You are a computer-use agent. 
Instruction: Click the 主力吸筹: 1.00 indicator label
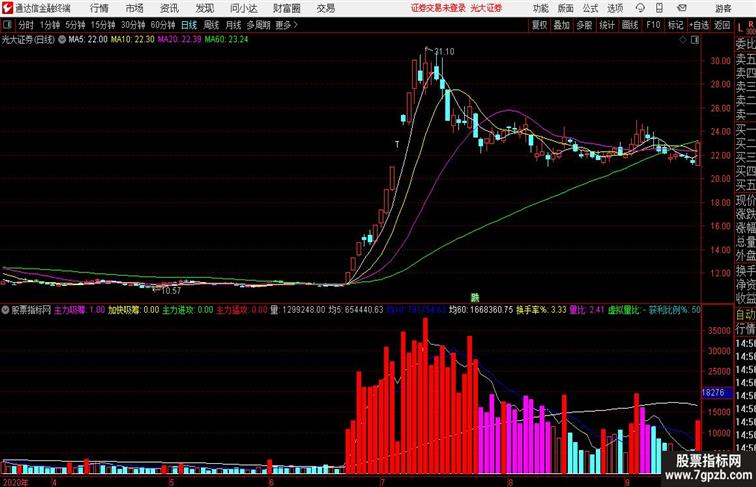click(79, 310)
